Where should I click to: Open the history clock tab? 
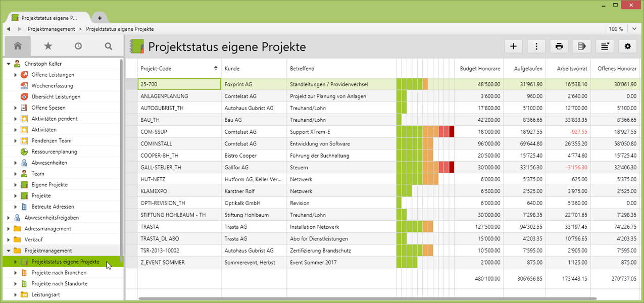pyautogui.click(x=78, y=46)
